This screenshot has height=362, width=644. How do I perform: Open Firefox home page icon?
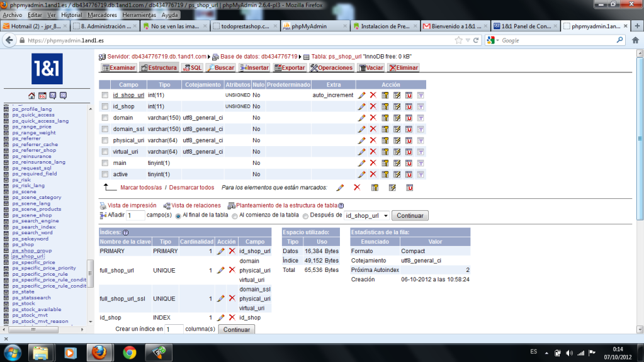click(x=635, y=40)
